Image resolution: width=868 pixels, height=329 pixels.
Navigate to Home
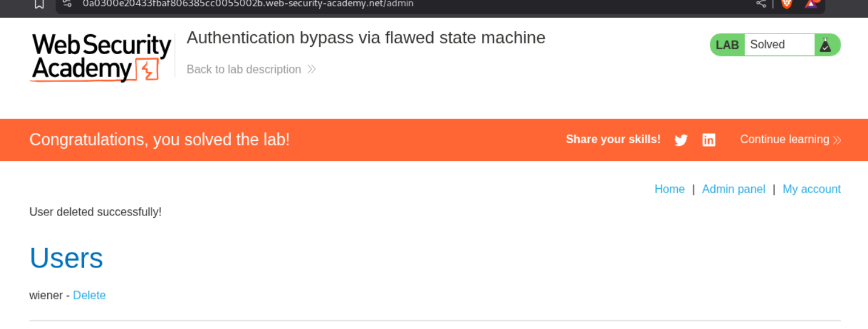[669, 189]
